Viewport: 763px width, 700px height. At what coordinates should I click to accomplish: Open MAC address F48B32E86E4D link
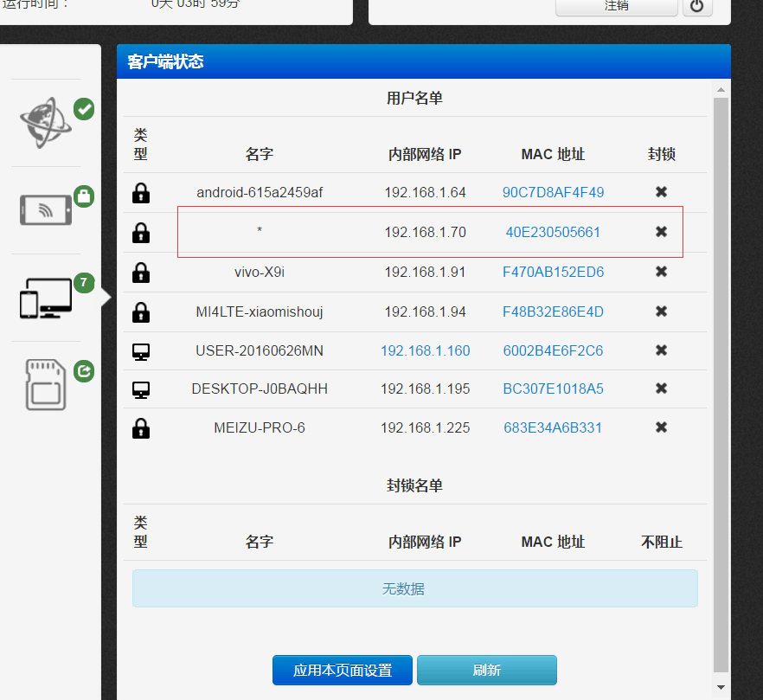click(553, 312)
